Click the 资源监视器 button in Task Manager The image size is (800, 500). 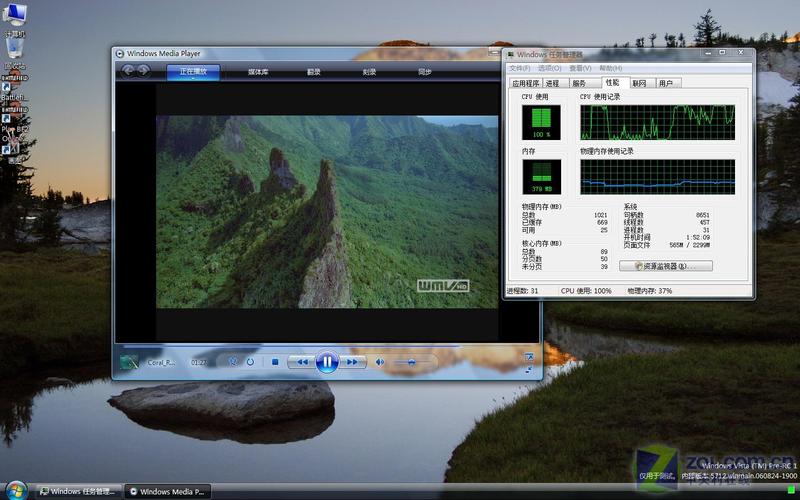665,266
